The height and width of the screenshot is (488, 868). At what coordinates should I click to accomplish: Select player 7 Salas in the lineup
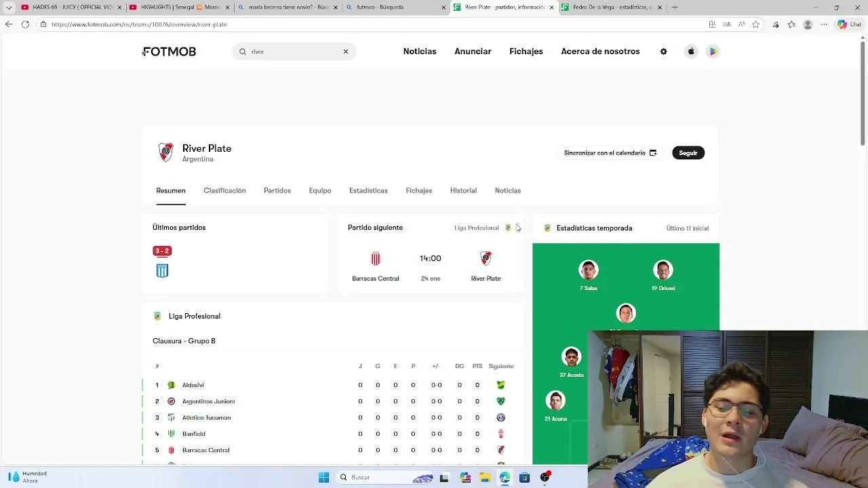(589, 276)
